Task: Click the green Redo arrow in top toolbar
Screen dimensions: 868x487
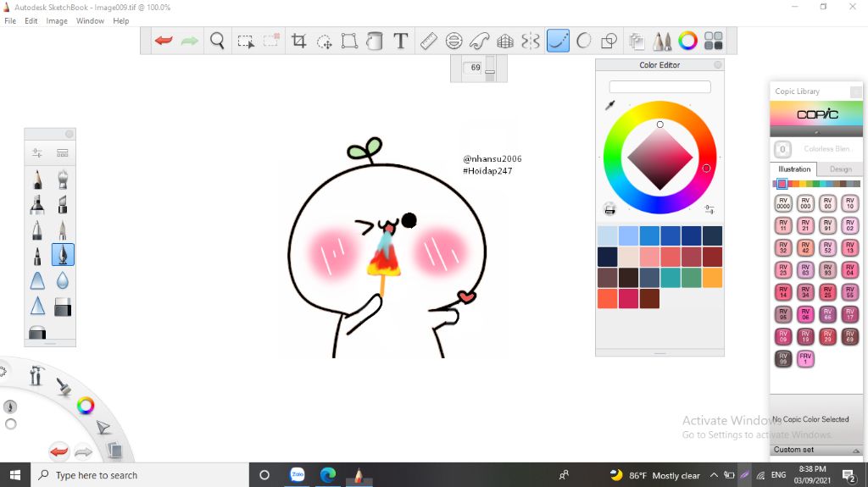Action: [189, 41]
